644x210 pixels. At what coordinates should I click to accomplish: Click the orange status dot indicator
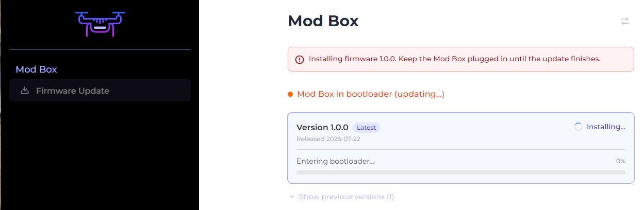[290, 94]
